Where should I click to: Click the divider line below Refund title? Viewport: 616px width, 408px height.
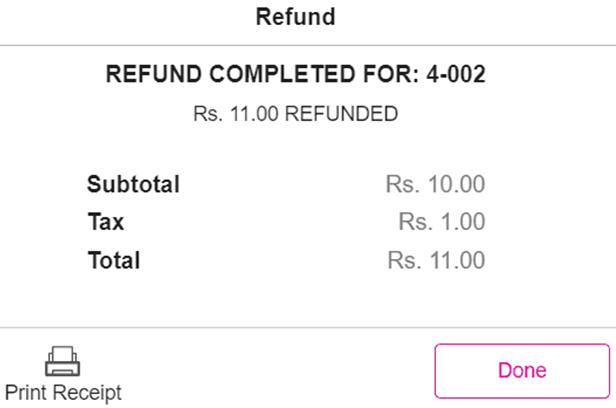click(x=308, y=44)
